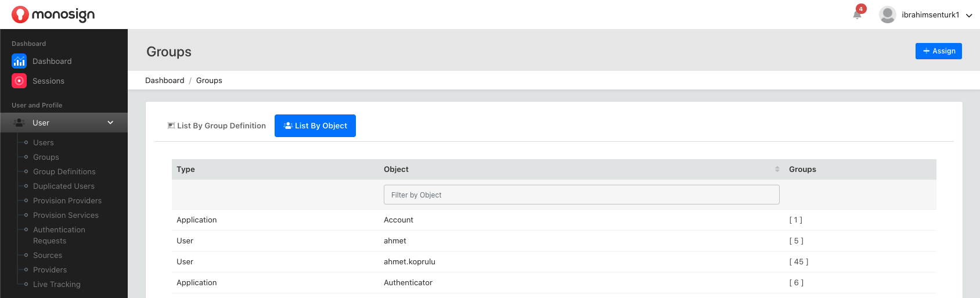Click the Sessions icon in sidebar
980x298 pixels.
(19, 81)
